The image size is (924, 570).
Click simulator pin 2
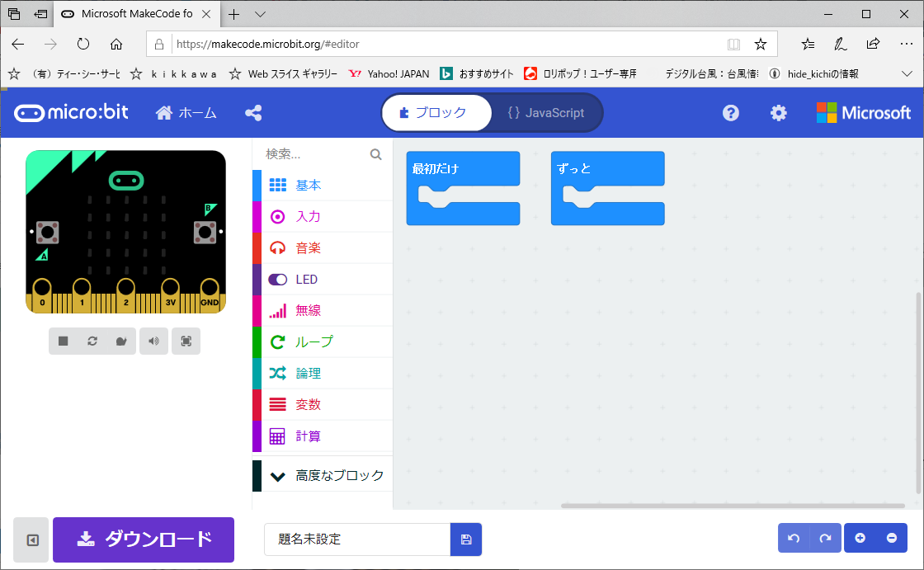tap(125, 294)
